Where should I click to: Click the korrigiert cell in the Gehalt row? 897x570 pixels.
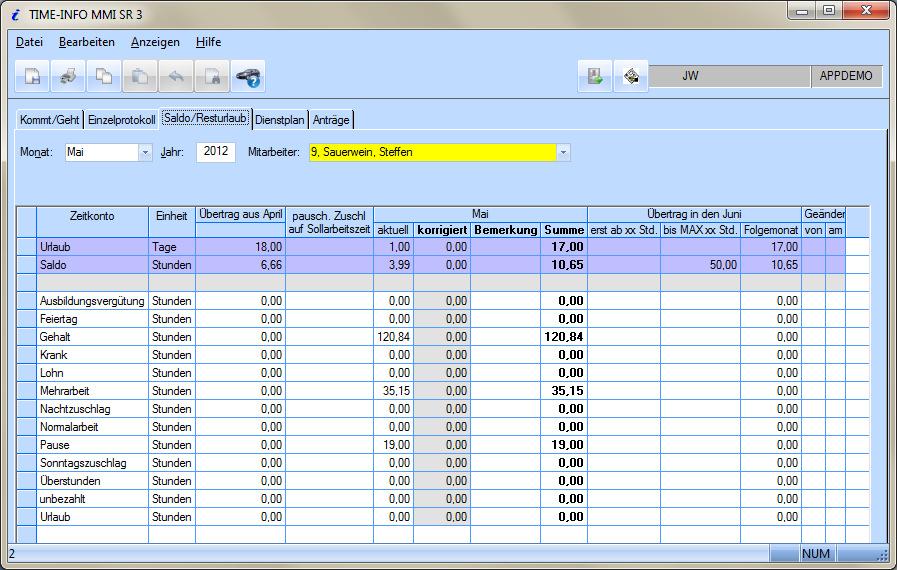point(442,337)
